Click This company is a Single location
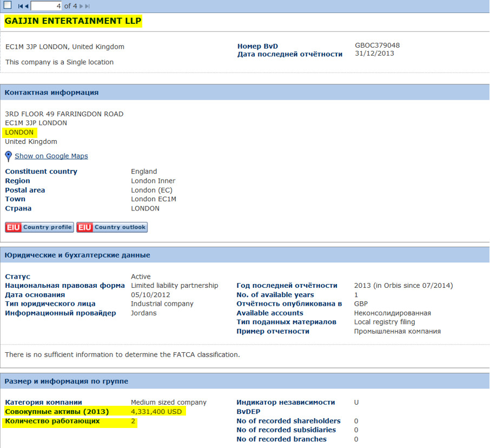This screenshot has width=490, height=448. point(59,62)
